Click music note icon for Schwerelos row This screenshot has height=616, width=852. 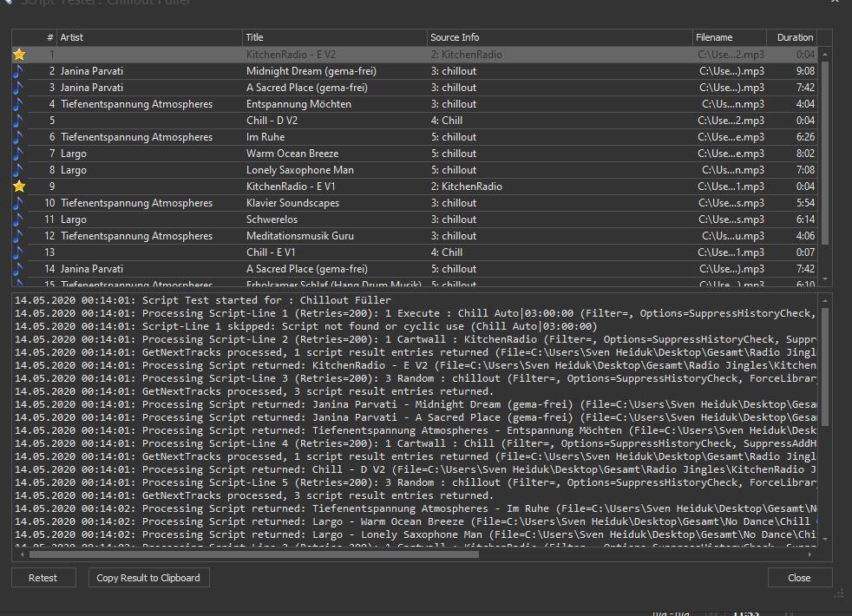tap(18, 220)
